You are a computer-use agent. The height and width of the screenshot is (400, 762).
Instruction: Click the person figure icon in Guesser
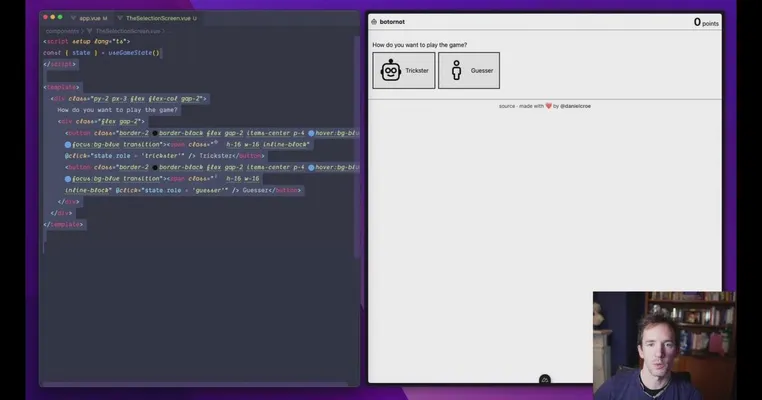pos(456,70)
